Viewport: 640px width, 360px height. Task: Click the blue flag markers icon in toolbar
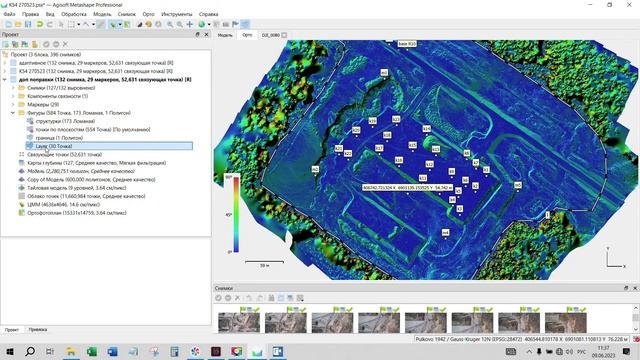pos(235,24)
